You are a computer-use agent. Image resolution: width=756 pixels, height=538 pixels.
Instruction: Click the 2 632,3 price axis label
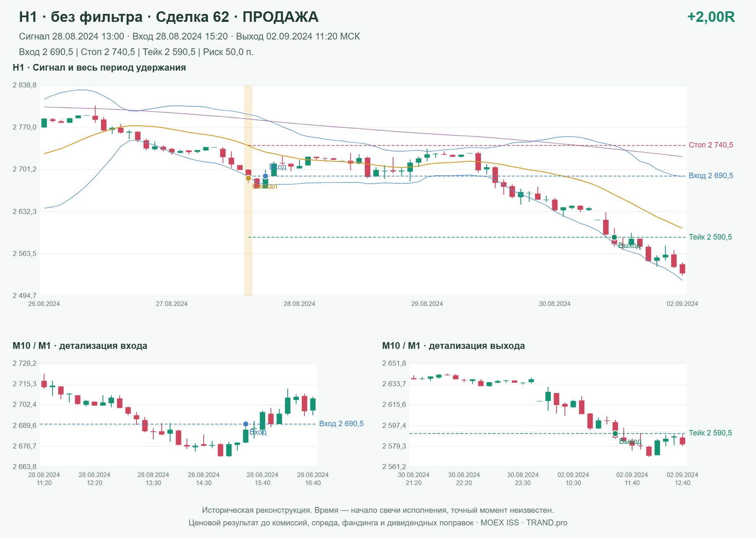24,211
